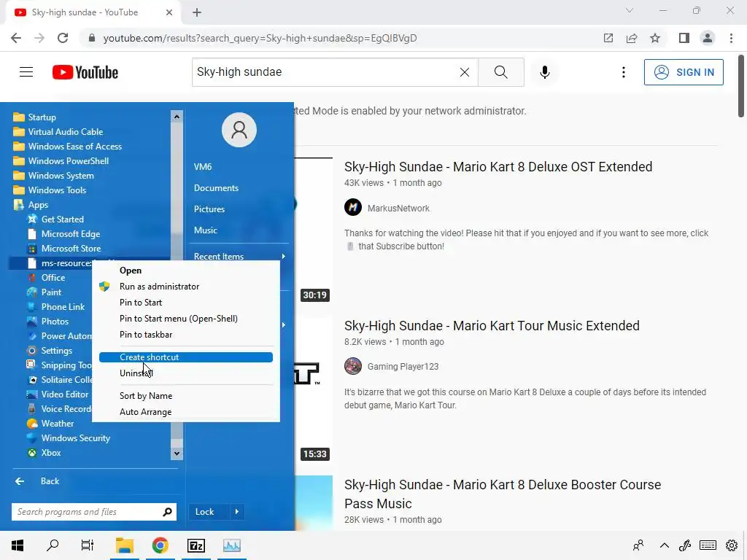
Task: Click the programs list scroll-up arrow
Action: click(x=177, y=116)
